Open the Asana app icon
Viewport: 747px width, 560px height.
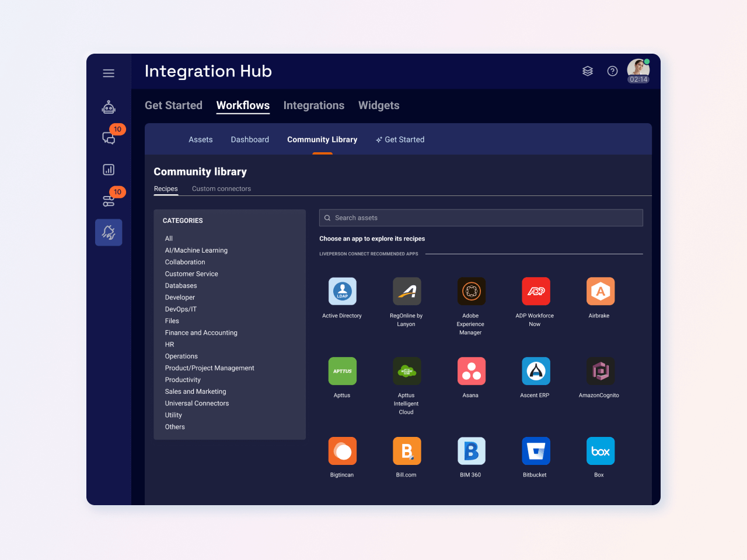coord(471,371)
